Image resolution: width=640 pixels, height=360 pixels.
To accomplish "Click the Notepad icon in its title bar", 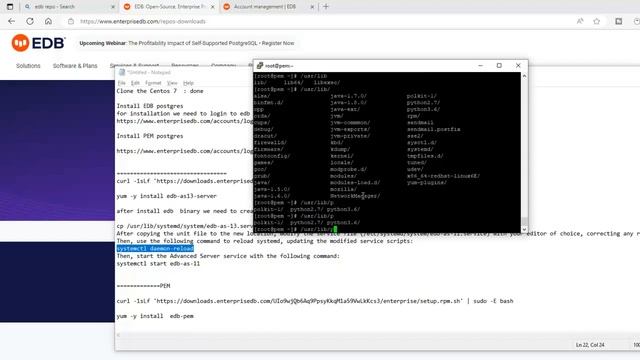I will [x=121, y=72].
